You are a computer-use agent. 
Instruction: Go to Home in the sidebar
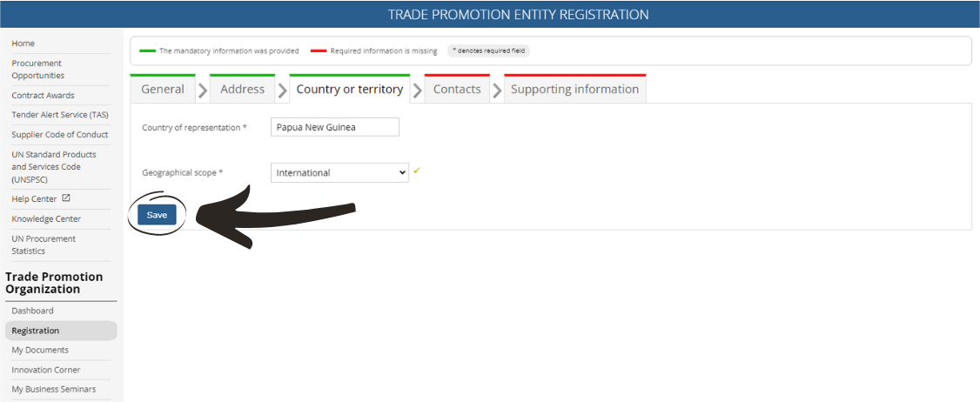23,44
